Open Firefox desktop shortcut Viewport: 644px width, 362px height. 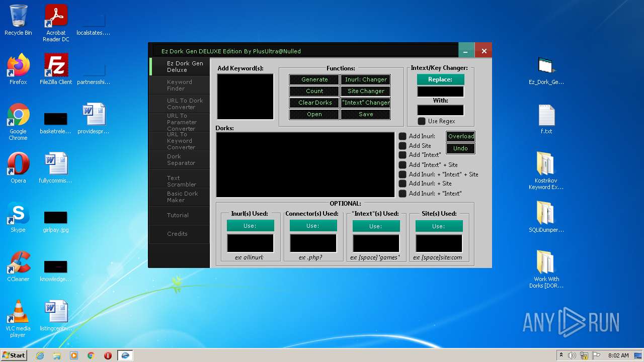(18, 69)
